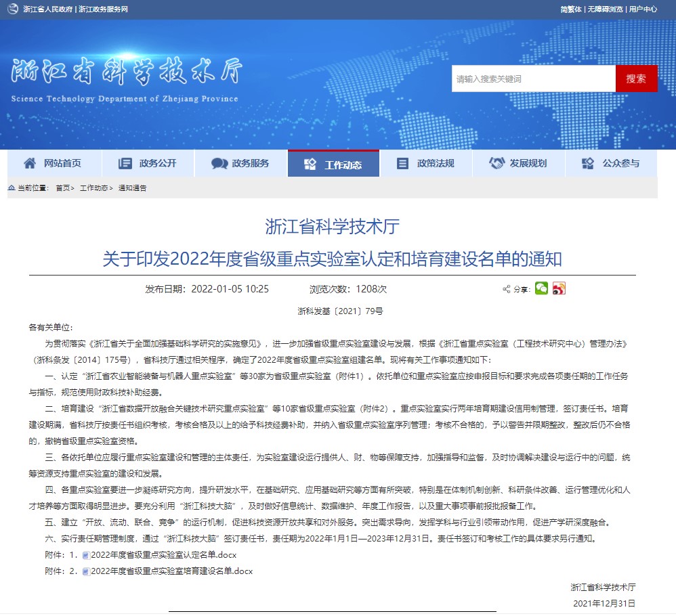676x616 pixels.
Task: Click the publish date 2022-01-05 10:25
Action: click(230, 289)
